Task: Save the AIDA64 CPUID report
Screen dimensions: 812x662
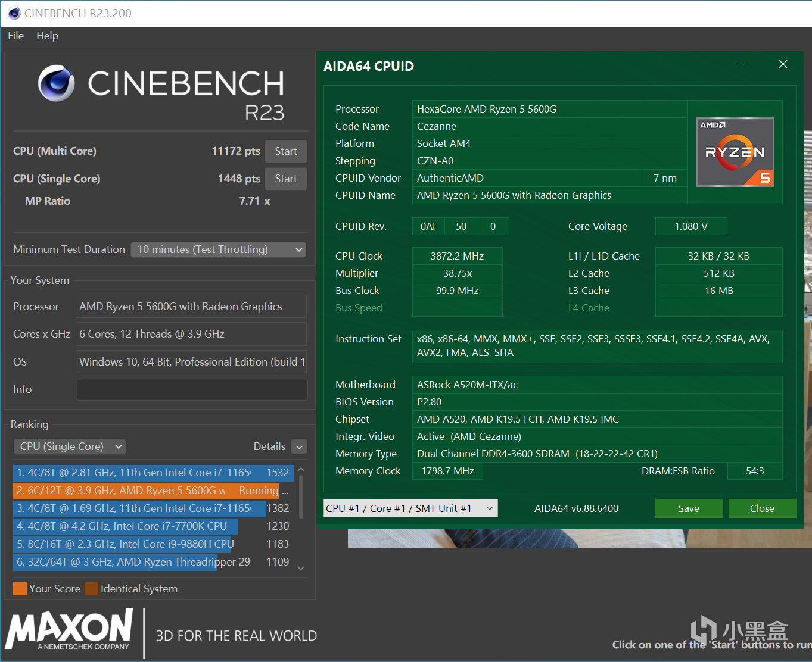Action: [689, 508]
